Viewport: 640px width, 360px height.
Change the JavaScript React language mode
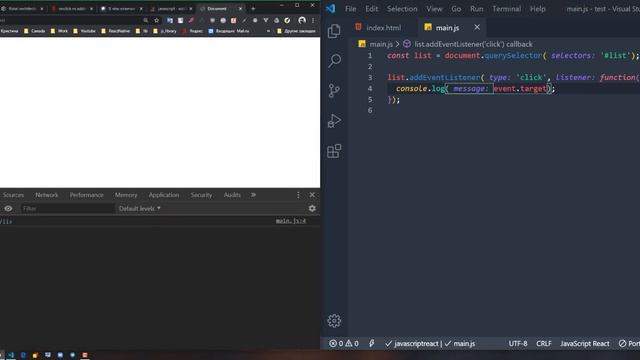pyautogui.click(x=584, y=344)
